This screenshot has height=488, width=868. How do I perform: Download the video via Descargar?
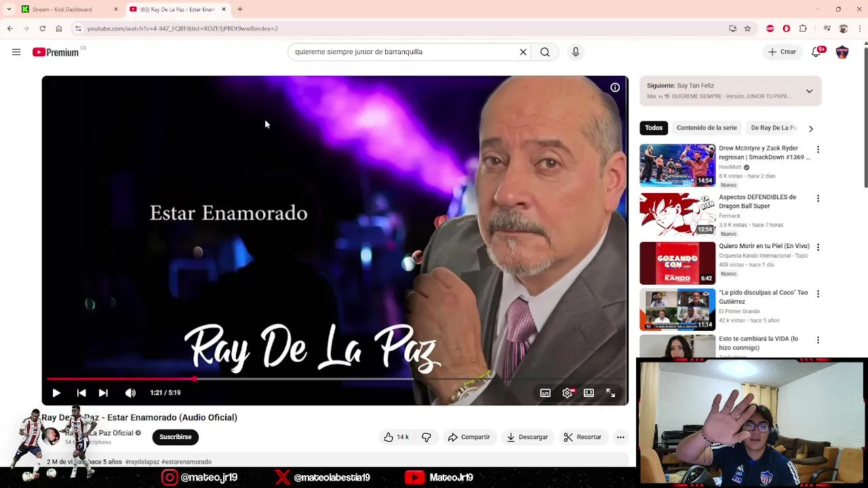tap(527, 437)
